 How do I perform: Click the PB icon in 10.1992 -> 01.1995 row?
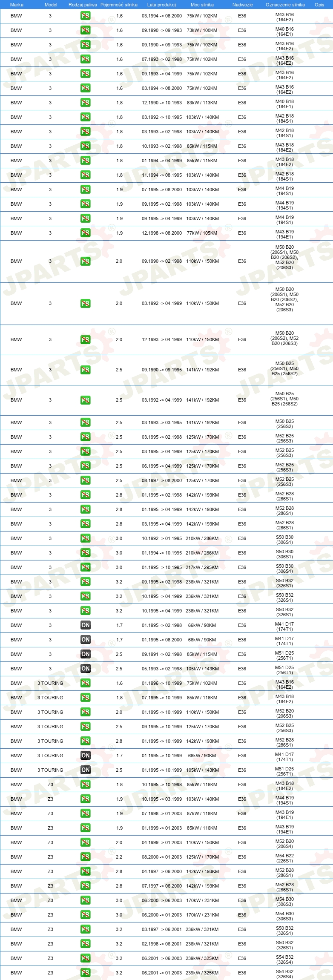coord(85,538)
